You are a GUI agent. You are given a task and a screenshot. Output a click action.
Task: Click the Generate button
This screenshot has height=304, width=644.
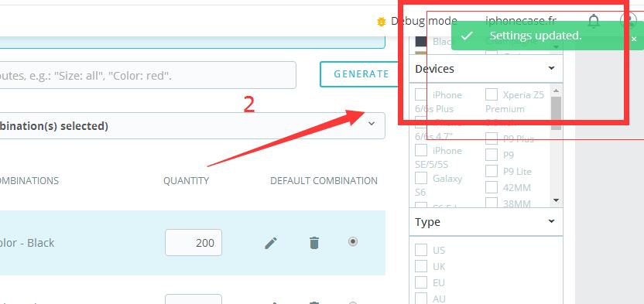coord(361,74)
